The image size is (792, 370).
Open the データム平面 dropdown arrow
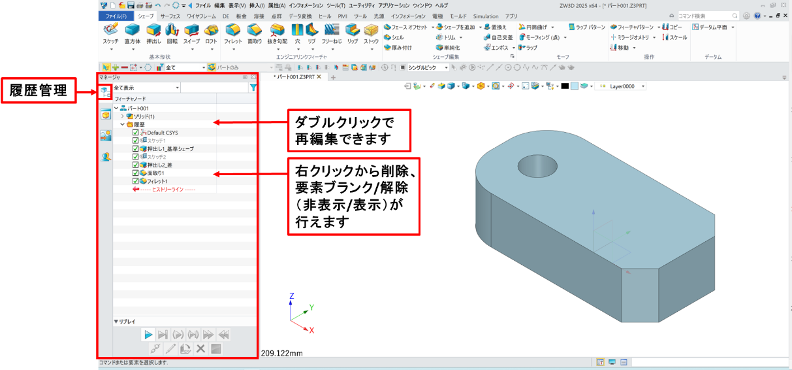point(732,27)
